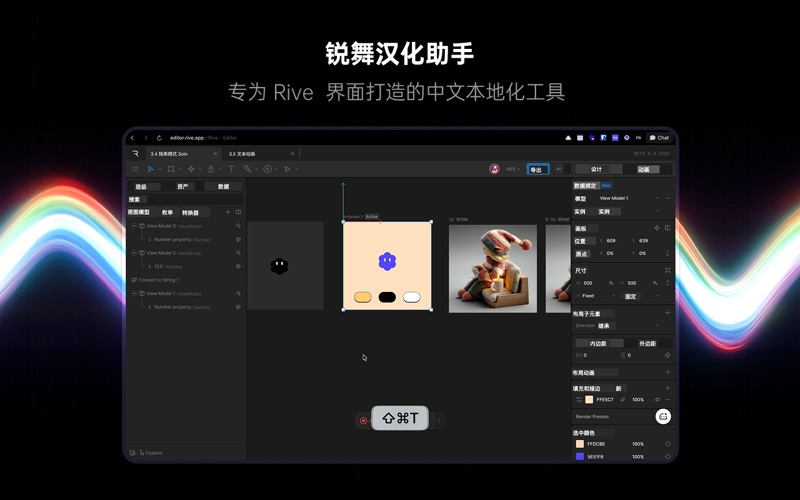Toggle the blend mode icon left of FFE5C7 swatch
Viewport: 800px width, 500px height.
click(579, 399)
